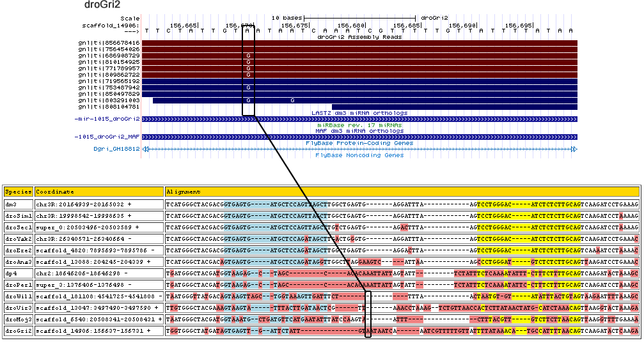Screen dimensions: 644x343
Task: Click the right arrows on Dgri_GH18812 track
Action: 574,149
